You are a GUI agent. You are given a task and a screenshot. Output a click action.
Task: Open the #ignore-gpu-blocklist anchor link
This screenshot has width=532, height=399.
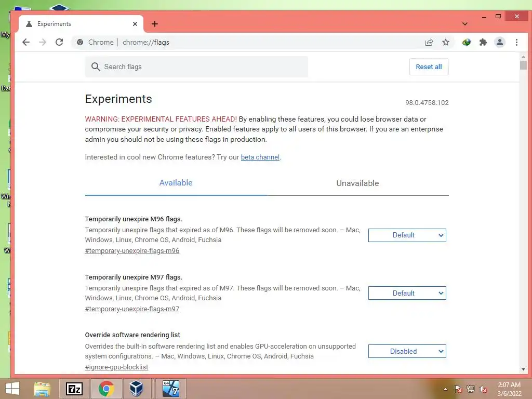(116, 367)
